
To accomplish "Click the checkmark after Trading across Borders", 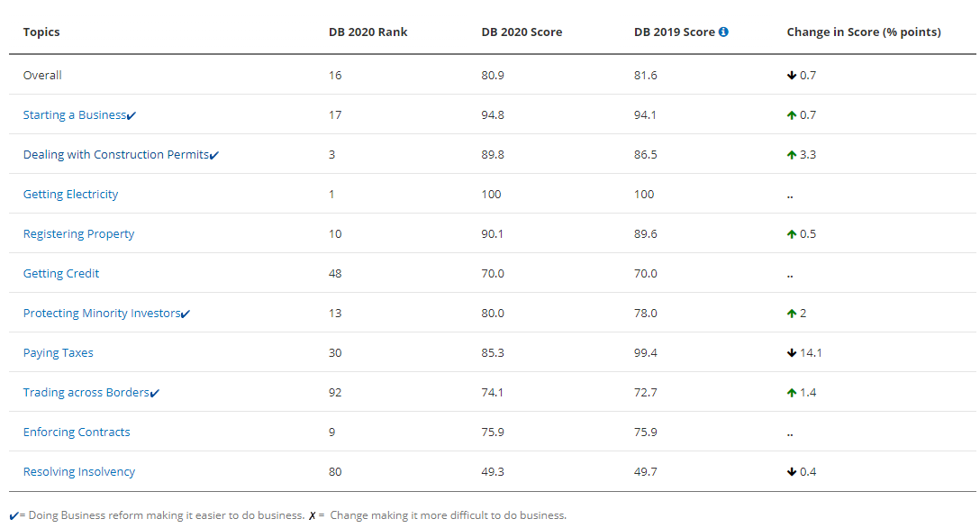I will click(155, 394).
